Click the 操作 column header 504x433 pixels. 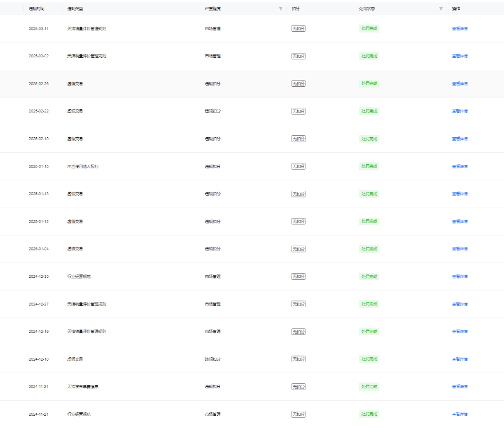pyautogui.click(x=456, y=9)
